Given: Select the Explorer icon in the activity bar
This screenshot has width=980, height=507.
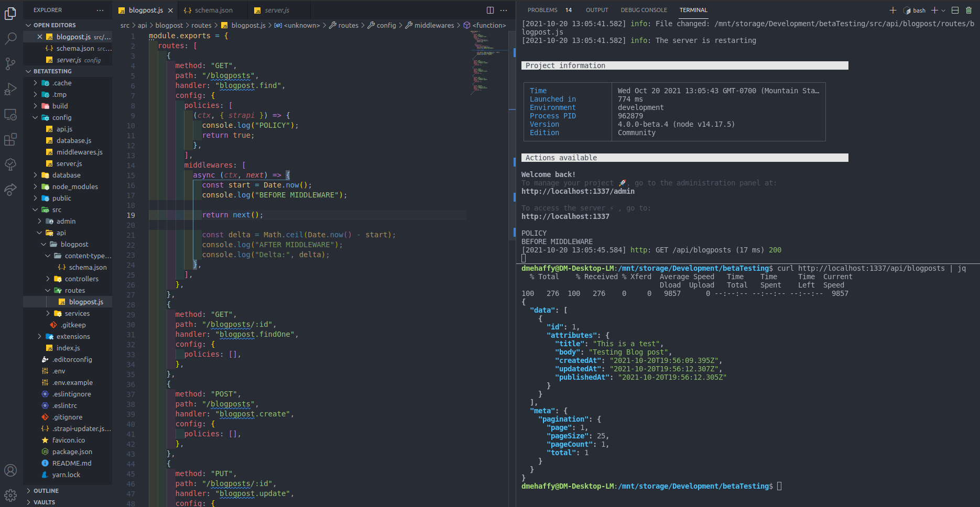Looking at the screenshot, I should (10, 14).
